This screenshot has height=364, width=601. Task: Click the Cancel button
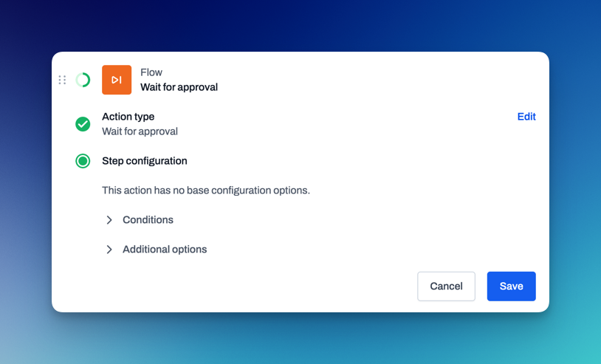[446, 286]
